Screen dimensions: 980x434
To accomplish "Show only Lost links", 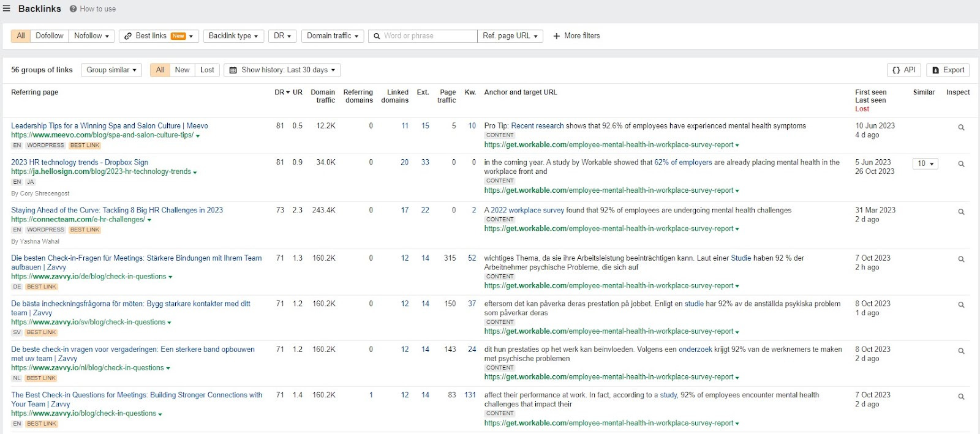I will (207, 70).
